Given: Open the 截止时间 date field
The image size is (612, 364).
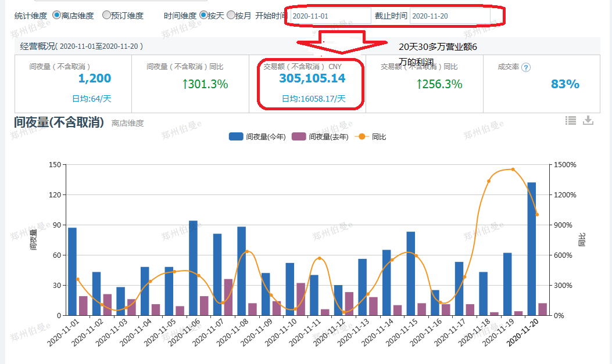Looking at the screenshot, I should click(449, 16).
